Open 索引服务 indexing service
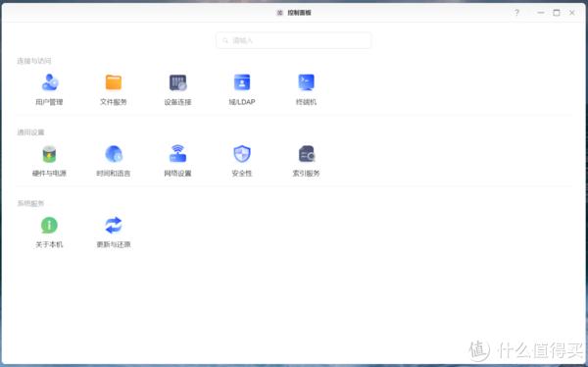The width and height of the screenshot is (588, 367). point(306,161)
